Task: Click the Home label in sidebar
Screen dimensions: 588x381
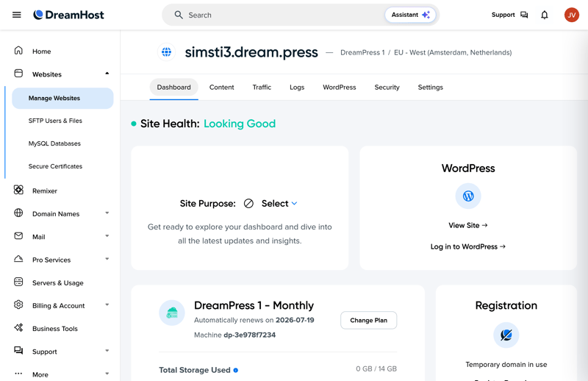Action: pyautogui.click(x=42, y=51)
